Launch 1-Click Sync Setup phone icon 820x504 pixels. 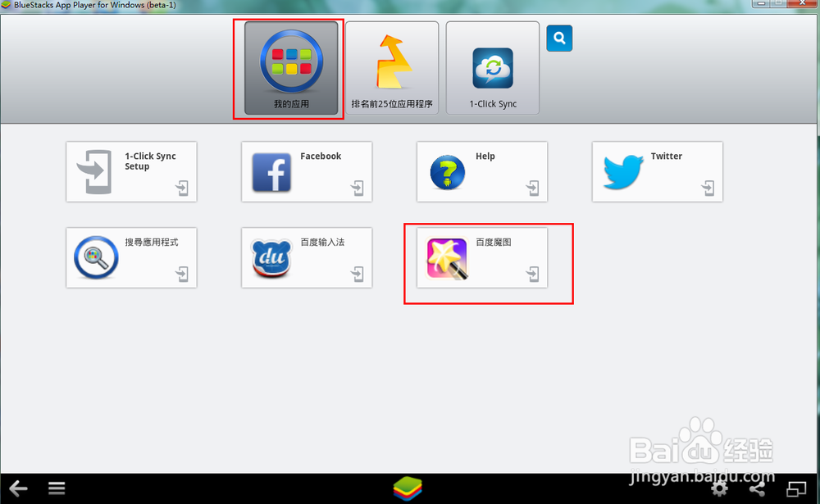pyautogui.click(x=95, y=172)
